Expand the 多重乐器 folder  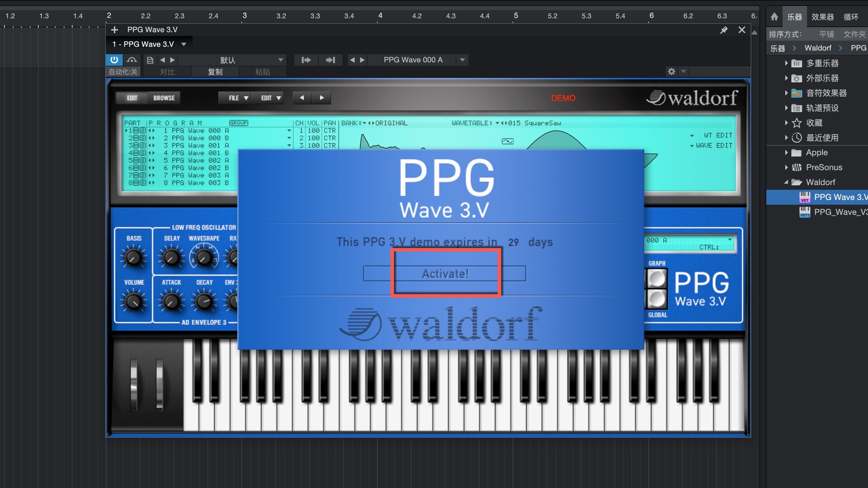coord(786,63)
